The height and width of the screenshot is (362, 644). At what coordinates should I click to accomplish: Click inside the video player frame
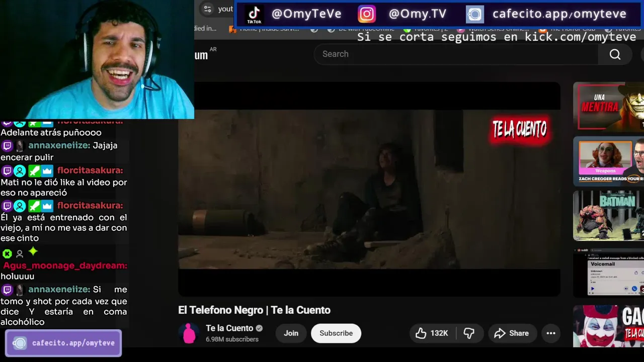click(369, 189)
